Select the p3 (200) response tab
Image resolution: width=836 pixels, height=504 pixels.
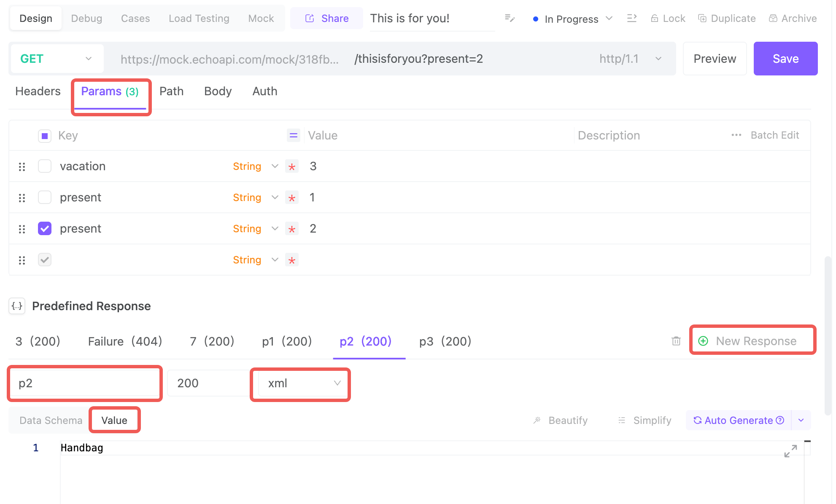(445, 341)
